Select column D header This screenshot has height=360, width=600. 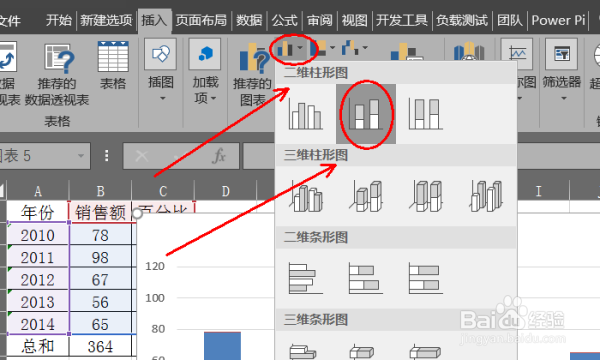pos(226,191)
